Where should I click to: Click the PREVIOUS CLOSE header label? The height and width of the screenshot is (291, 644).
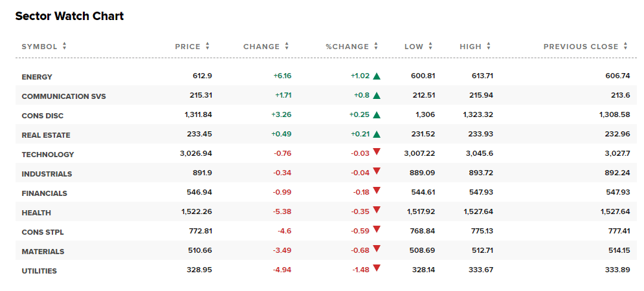[x=582, y=47]
